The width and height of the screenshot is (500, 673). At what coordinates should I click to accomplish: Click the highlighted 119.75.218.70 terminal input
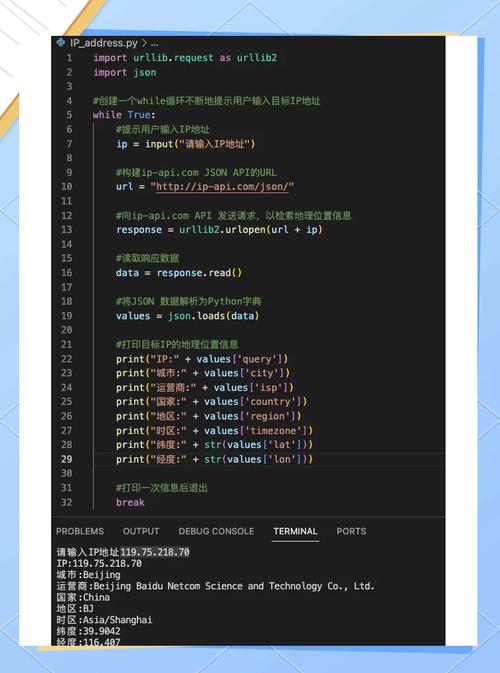point(155,552)
